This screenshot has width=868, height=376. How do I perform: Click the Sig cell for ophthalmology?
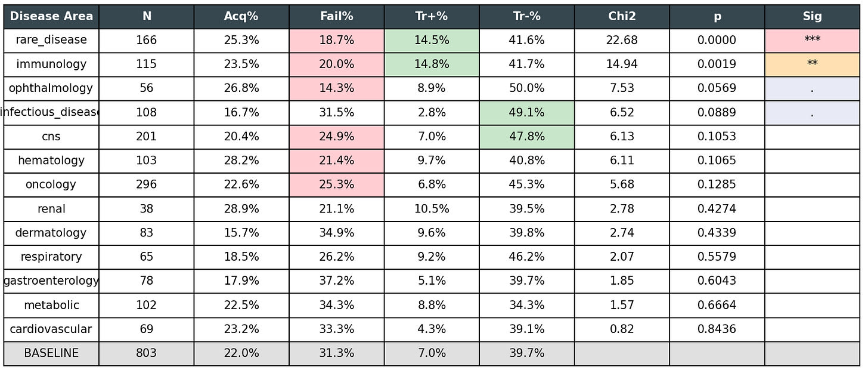tap(812, 88)
